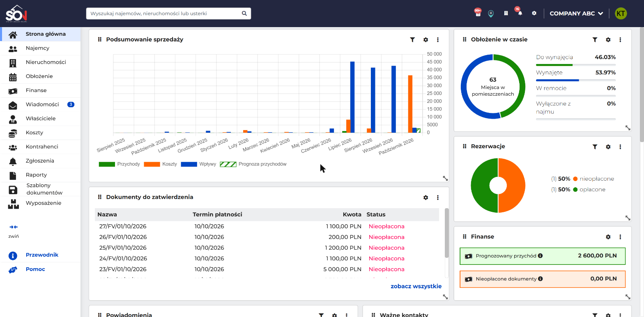Click the filter icon in Rezerwacje widget

click(x=595, y=147)
